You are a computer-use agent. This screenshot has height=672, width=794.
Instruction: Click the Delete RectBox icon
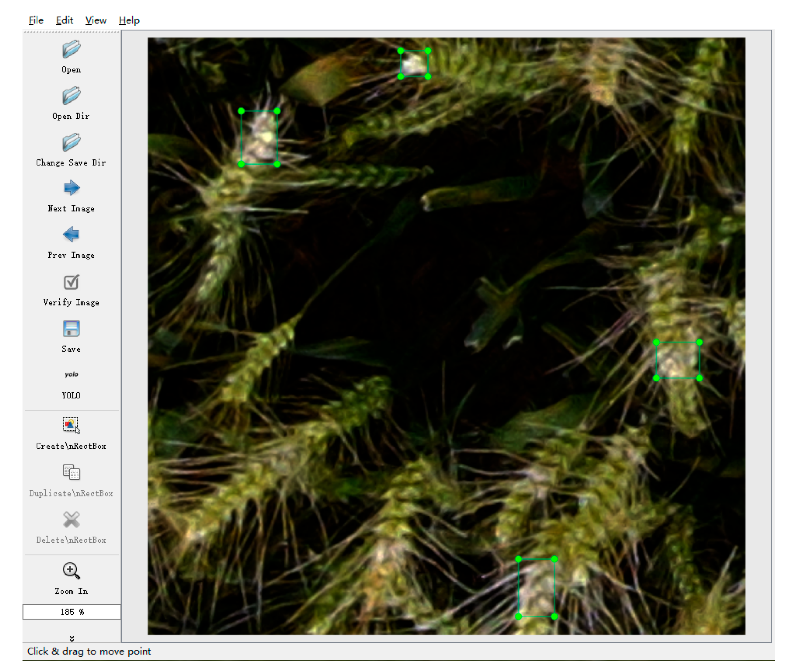click(71, 520)
